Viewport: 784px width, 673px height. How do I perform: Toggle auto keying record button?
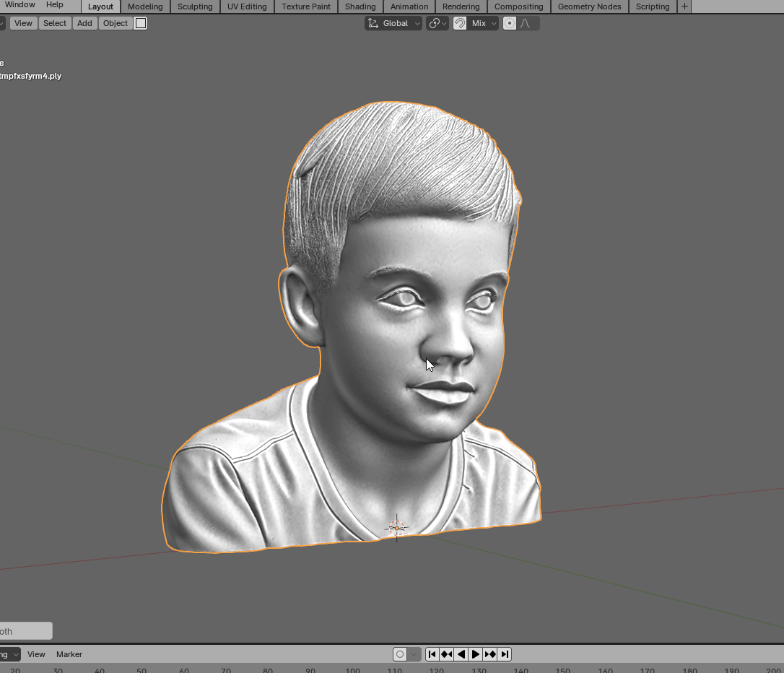(x=400, y=654)
